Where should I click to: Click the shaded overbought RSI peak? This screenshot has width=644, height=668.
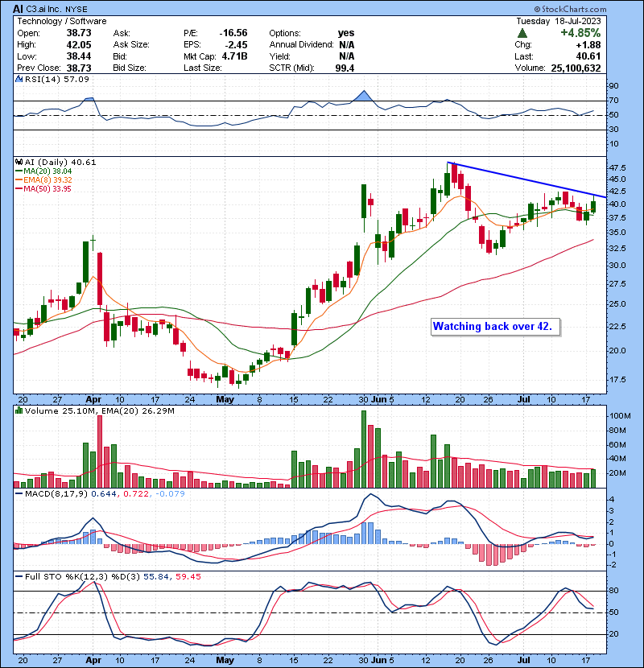364,97
